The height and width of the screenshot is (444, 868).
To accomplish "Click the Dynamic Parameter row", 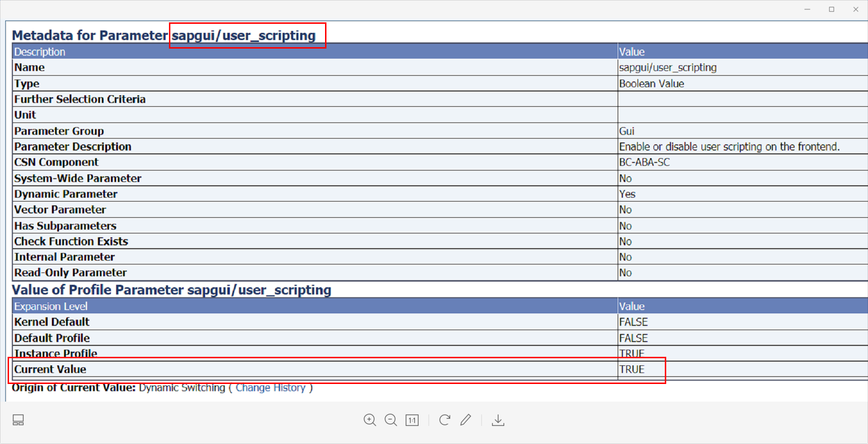I will 66,194.
